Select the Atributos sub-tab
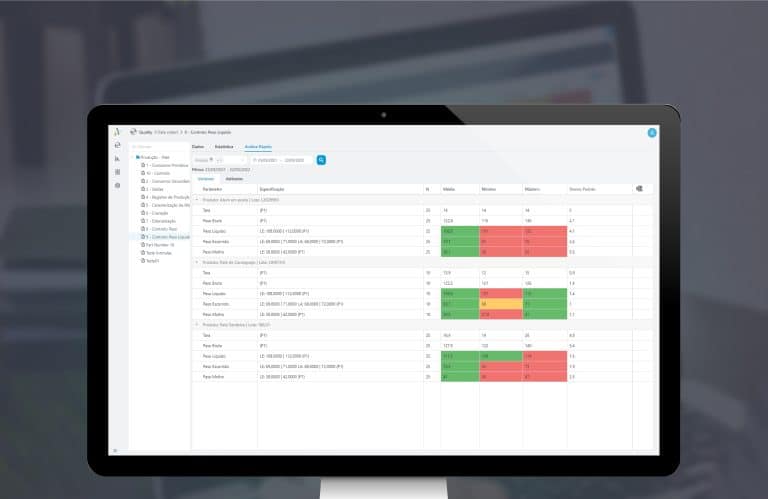 tap(234, 178)
